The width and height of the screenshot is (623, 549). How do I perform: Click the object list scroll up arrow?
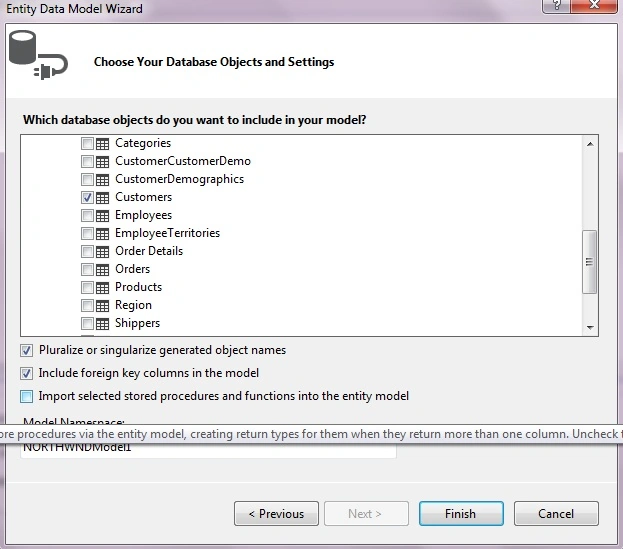(x=590, y=144)
